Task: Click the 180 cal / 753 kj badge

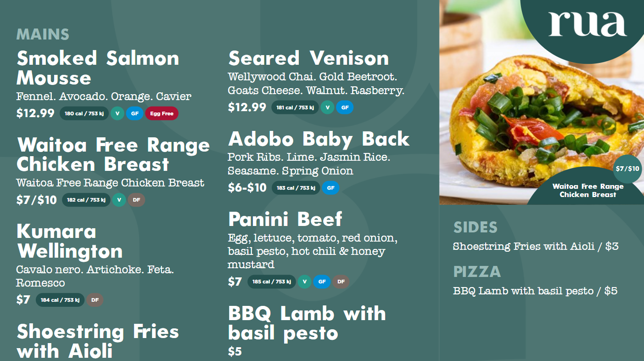Action: [84, 113]
